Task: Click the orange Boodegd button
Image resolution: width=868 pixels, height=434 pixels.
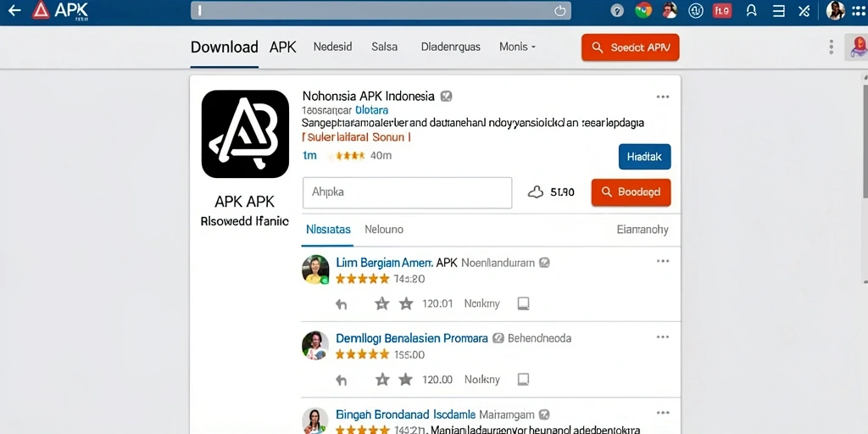Action: (631, 192)
